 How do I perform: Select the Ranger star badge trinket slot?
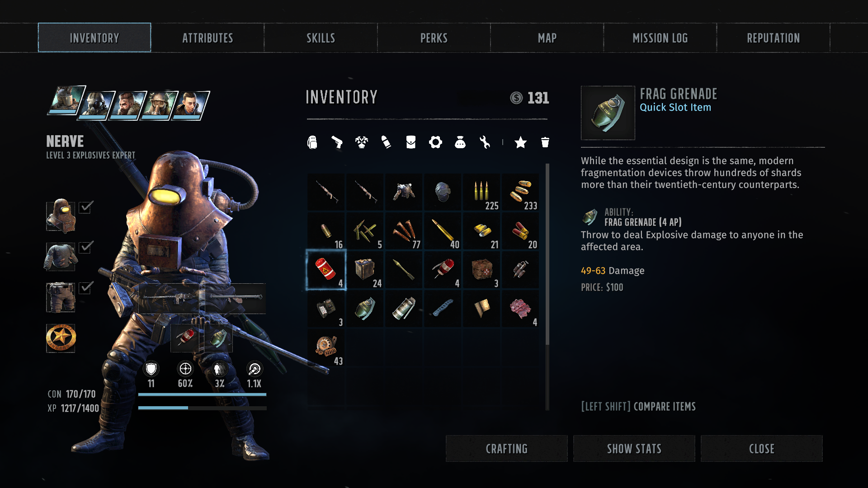tap(61, 338)
